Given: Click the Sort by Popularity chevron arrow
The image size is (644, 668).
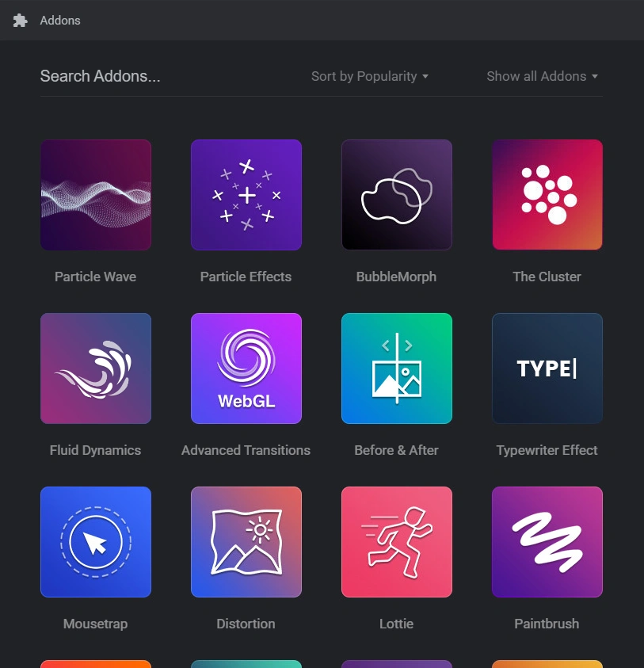Looking at the screenshot, I should pos(425,77).
